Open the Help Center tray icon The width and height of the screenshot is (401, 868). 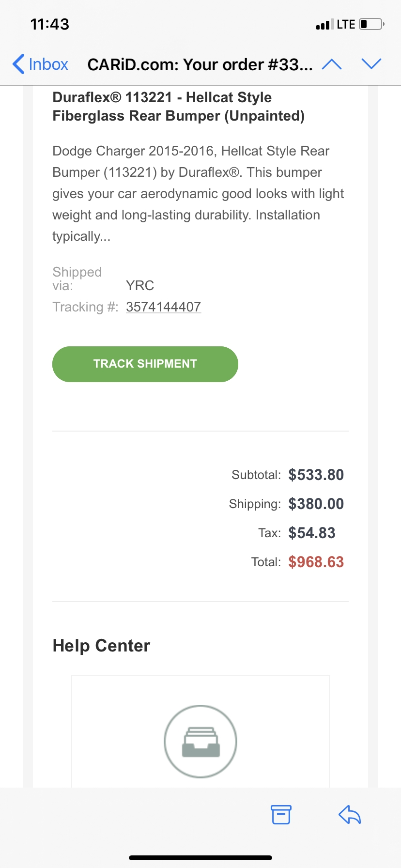pos(200,741)
